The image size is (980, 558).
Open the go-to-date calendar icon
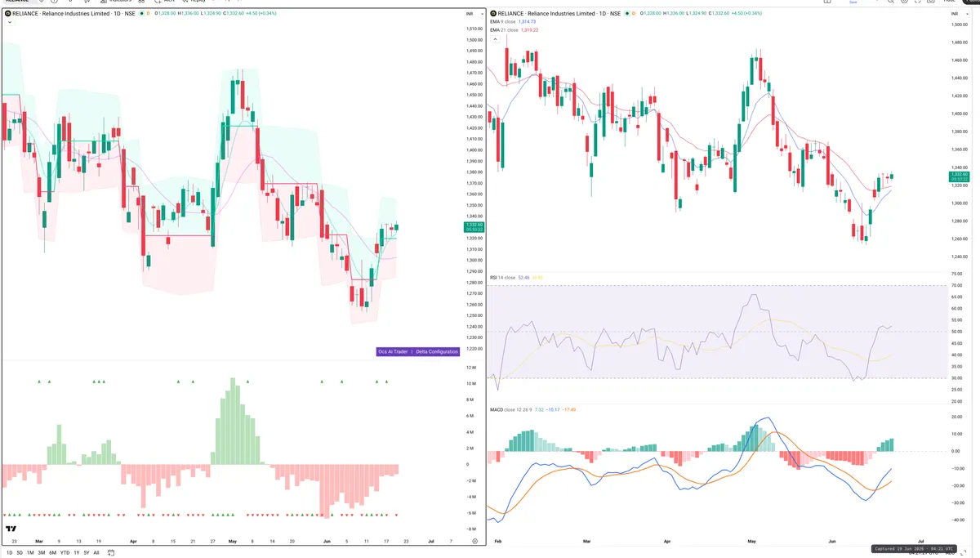pyautogui.click(x=111, y=553)
